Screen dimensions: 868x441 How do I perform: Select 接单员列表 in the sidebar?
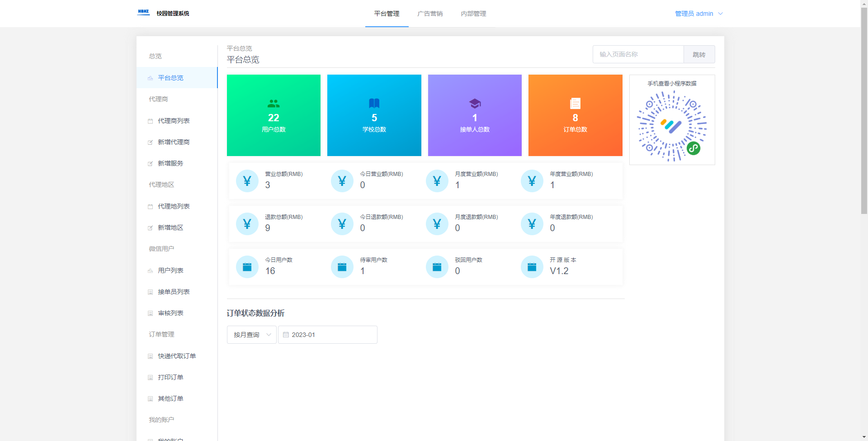click(174, 292)
